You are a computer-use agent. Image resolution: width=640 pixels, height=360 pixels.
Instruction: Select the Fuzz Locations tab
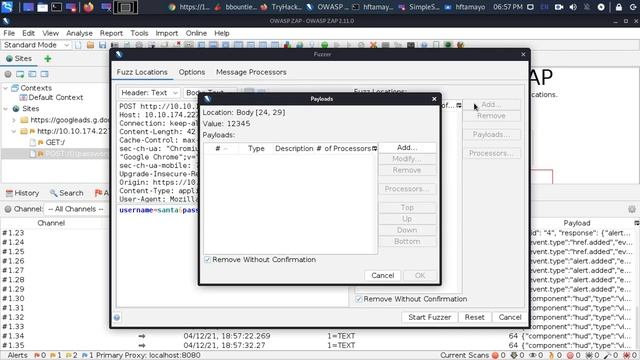(x=142, y=72)
